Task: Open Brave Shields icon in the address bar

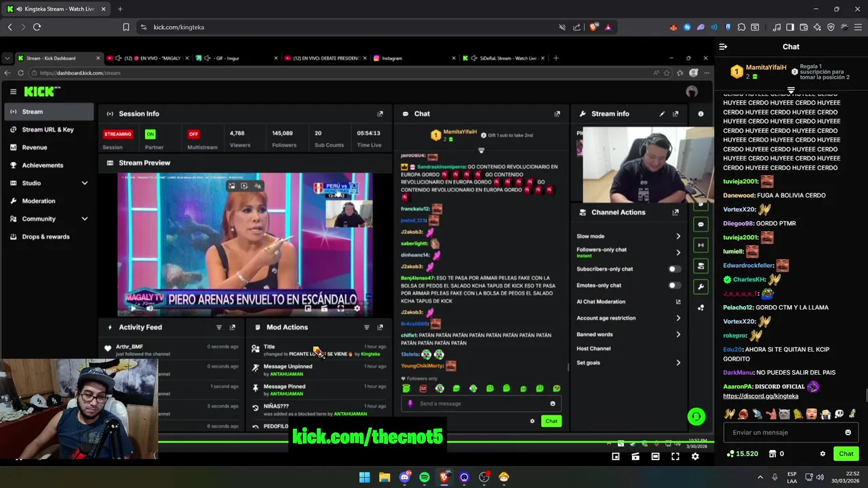Action: click(x=593, y=27)
